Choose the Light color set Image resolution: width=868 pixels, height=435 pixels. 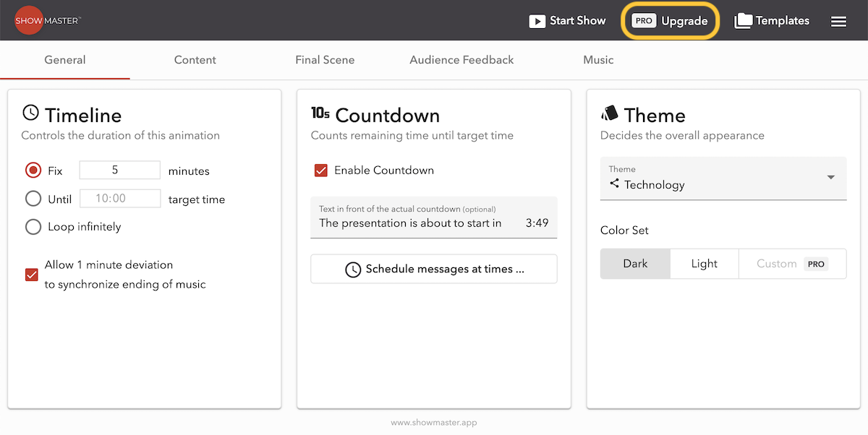pos(704,264)
